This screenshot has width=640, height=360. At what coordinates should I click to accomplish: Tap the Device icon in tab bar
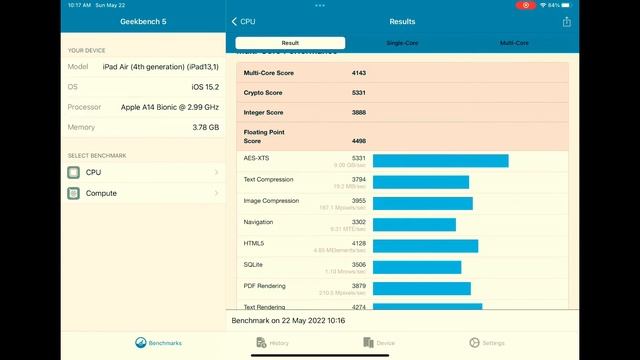click(369, 342)
